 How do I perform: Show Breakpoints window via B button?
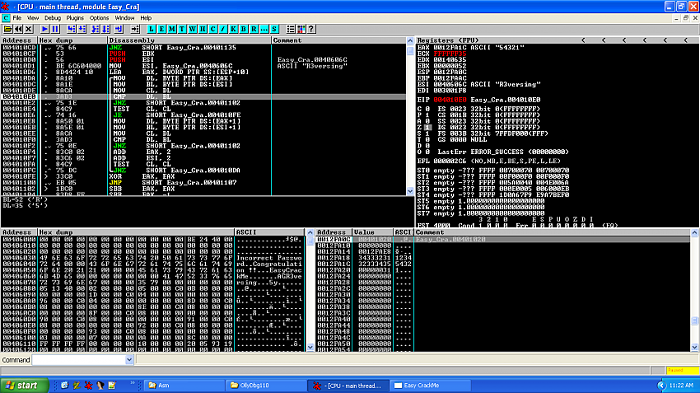[x=244, y=29]
